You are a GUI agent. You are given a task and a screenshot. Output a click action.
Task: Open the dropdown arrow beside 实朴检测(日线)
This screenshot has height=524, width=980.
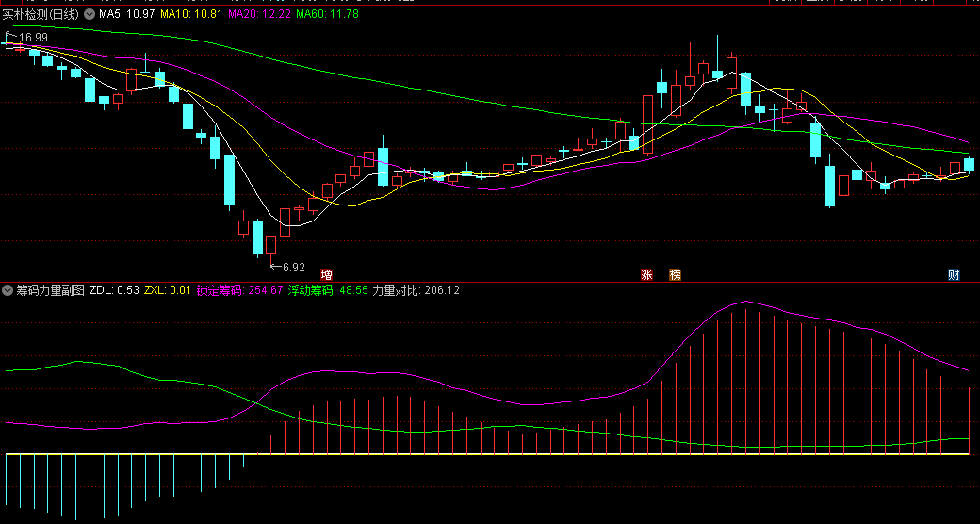90,14
